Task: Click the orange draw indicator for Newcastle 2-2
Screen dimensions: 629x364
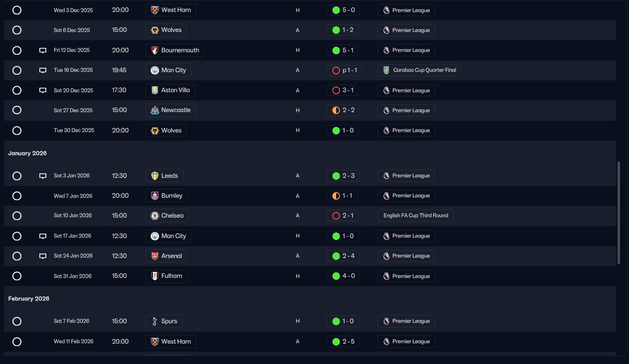Action: click(x=336, y=111)
